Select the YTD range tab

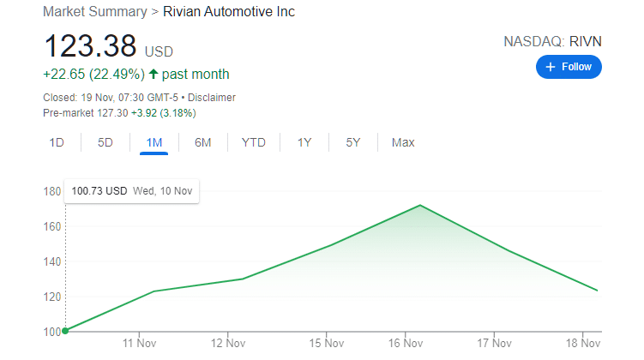(254, 142)
